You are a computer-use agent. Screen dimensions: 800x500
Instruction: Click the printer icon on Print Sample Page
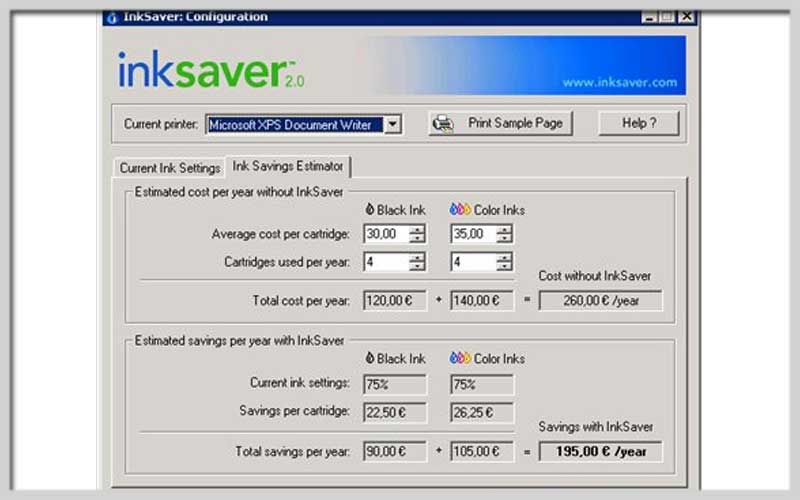point(443,123)
